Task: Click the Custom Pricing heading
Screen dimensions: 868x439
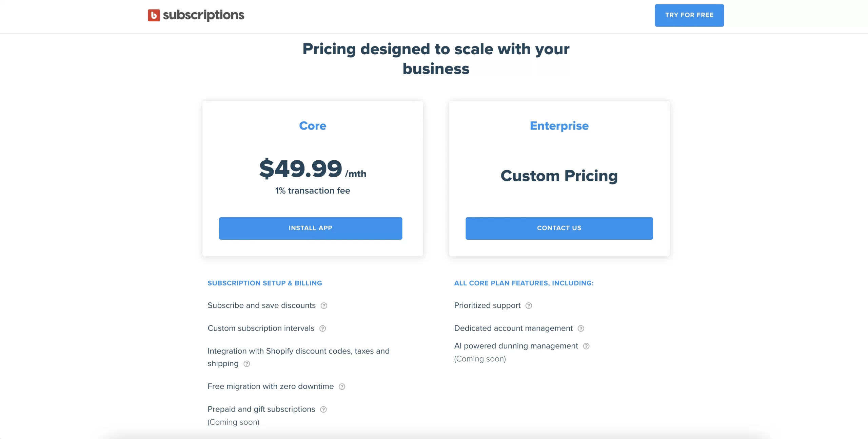Action: click(x=559, y=176)
